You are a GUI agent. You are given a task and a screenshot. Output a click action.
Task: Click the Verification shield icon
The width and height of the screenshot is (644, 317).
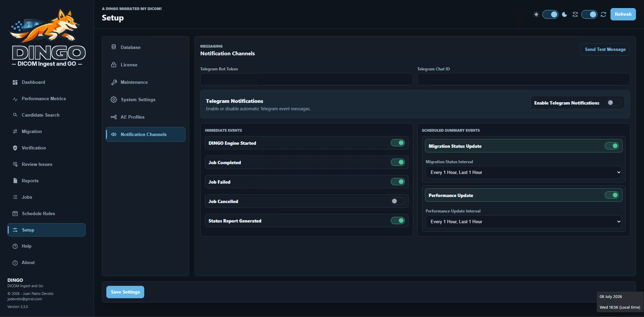[x=15, y=148]
